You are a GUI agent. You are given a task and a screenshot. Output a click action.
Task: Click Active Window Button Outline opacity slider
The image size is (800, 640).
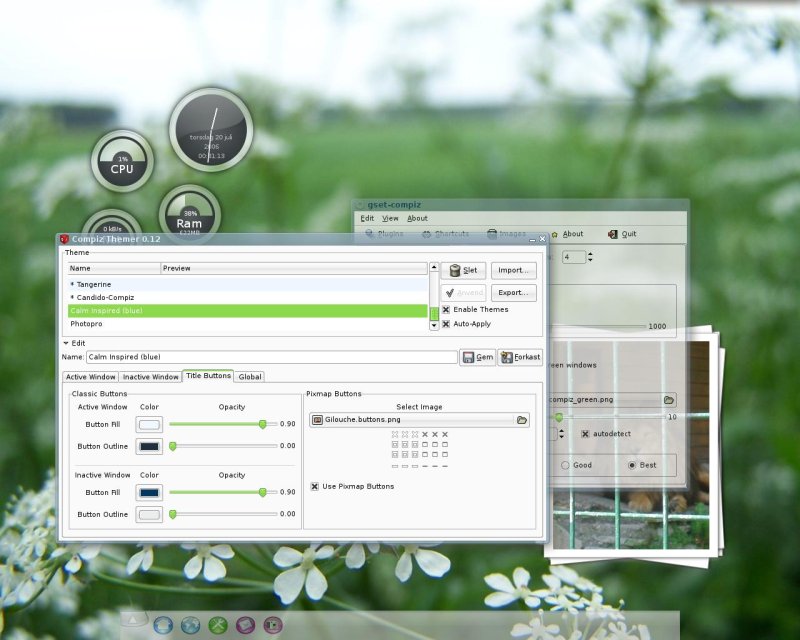223,446
